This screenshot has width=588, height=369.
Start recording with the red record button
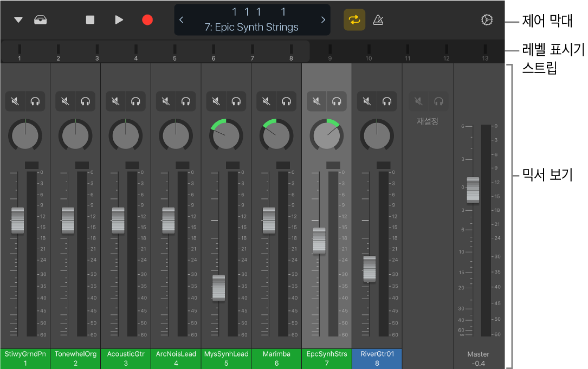[147, 20]
